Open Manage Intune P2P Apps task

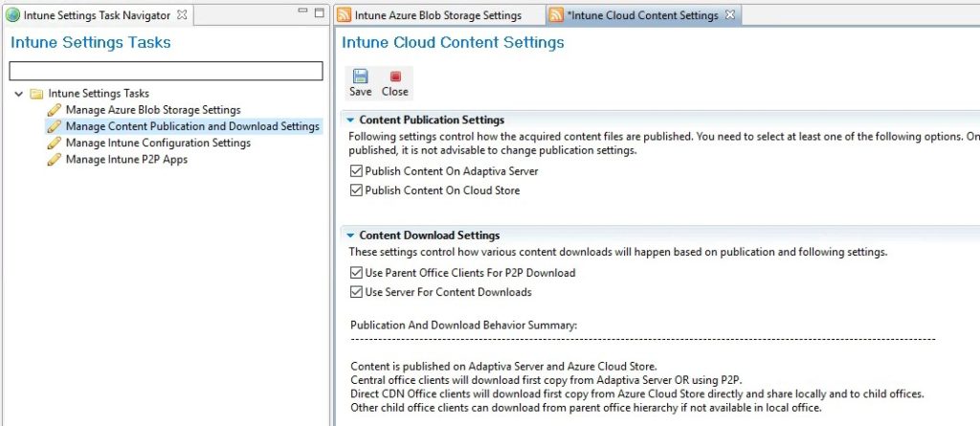127,160
